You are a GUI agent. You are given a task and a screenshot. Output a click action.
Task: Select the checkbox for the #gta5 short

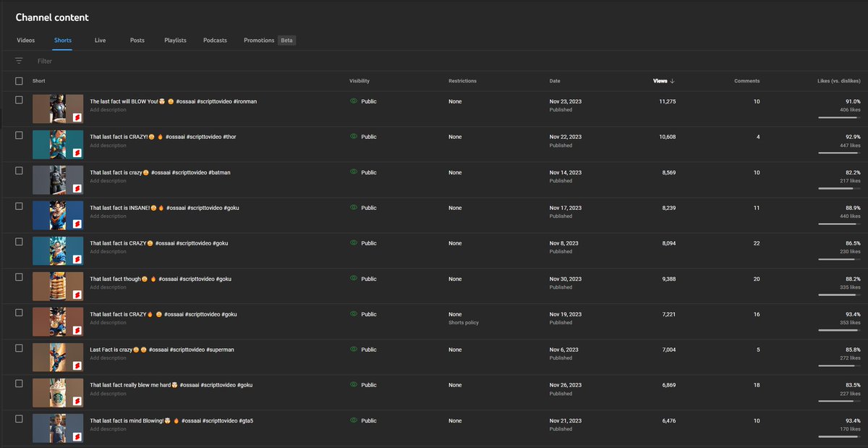tap(19, 419)
